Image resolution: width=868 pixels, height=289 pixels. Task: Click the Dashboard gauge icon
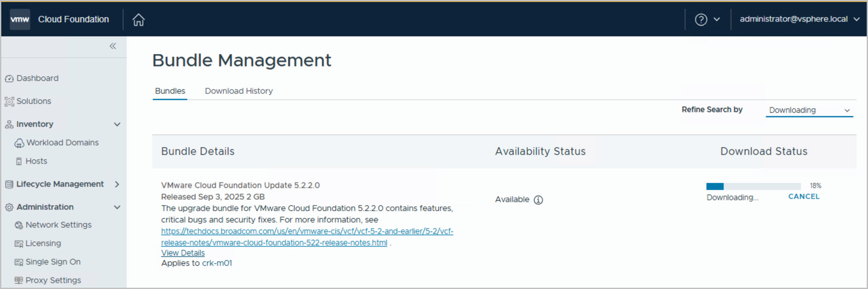(9, 79)
